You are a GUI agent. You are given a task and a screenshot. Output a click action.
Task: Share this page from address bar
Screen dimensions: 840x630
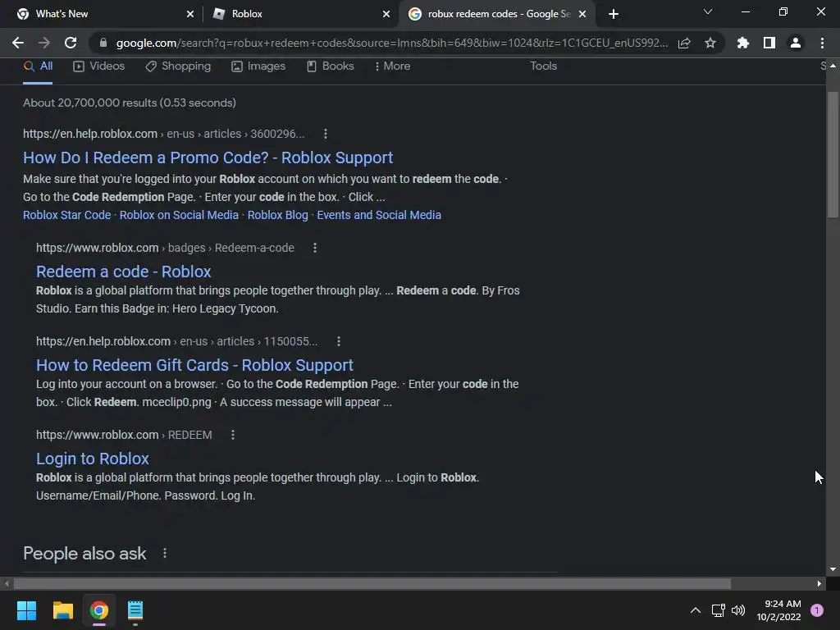(x=684, y=43)
